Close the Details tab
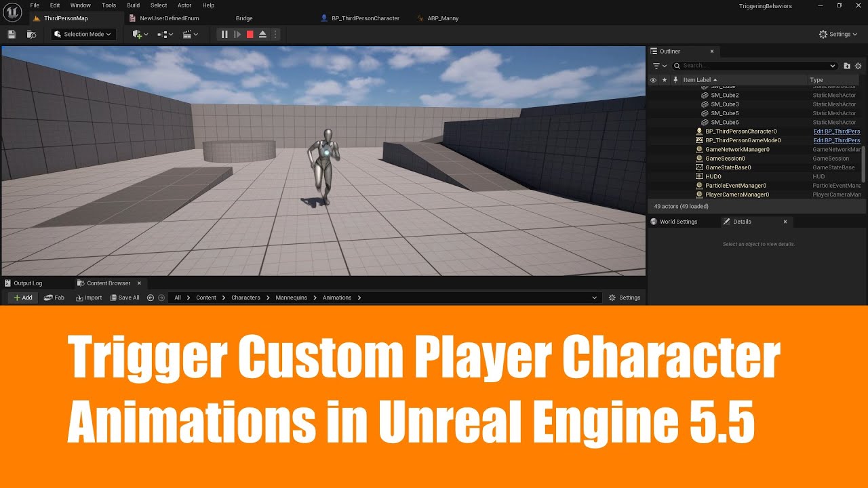868x488 pixels. click(785, 222)
